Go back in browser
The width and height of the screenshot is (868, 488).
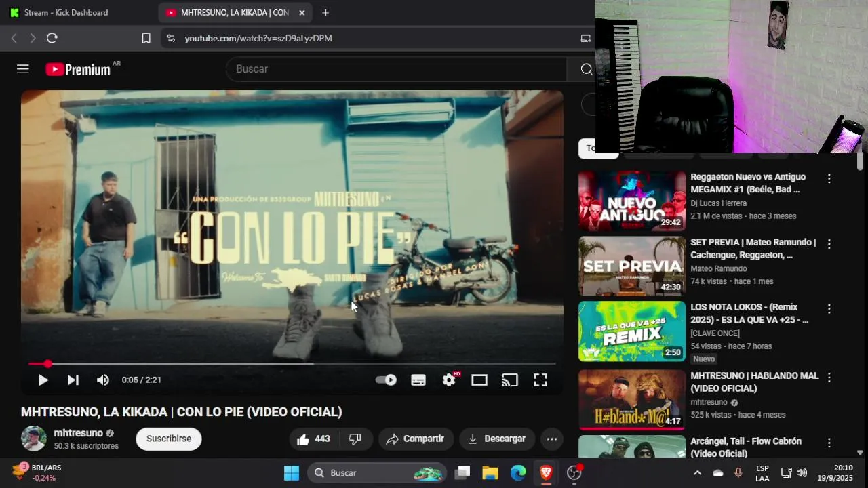point(14,39)
